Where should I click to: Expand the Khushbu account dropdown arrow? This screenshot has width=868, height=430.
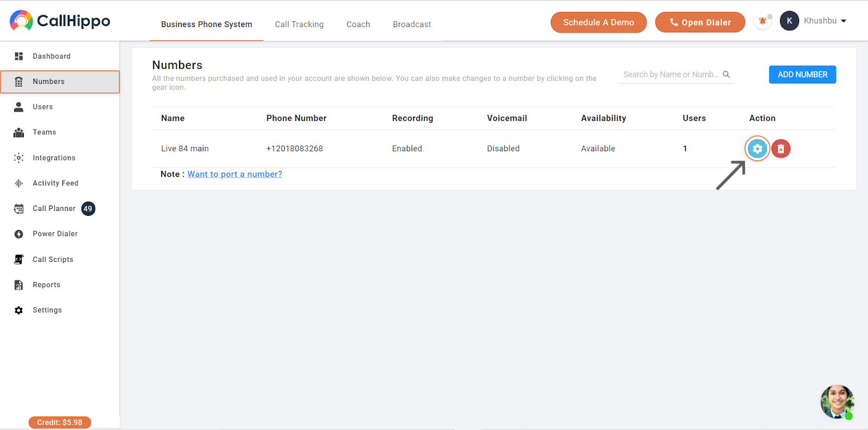(844, 21)
